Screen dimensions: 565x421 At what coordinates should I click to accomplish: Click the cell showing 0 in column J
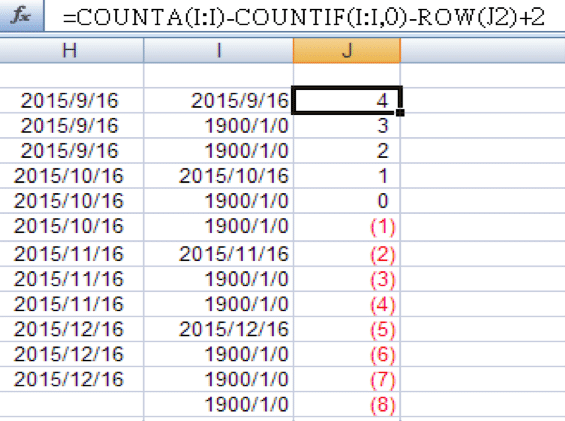click(347, 200)
